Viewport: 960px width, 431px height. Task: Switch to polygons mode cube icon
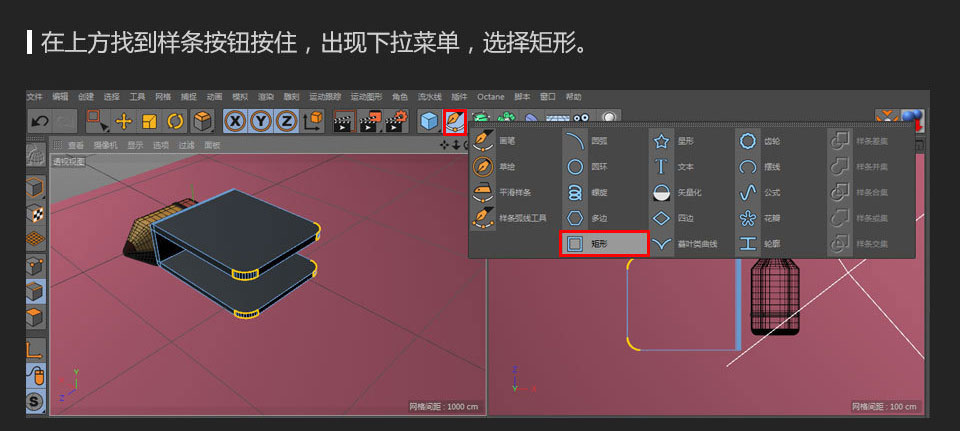[x=36, y=318]
